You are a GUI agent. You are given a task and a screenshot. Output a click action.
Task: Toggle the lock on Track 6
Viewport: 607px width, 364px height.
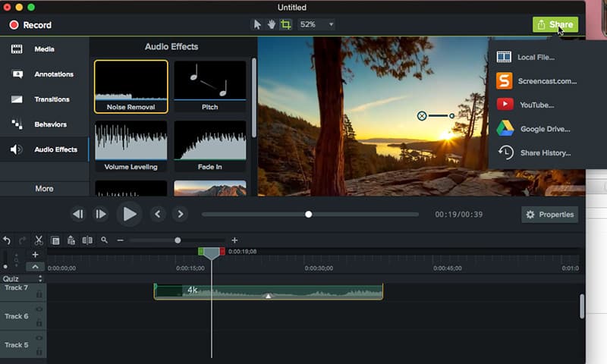pyautogui.click(x=39, y=323)
